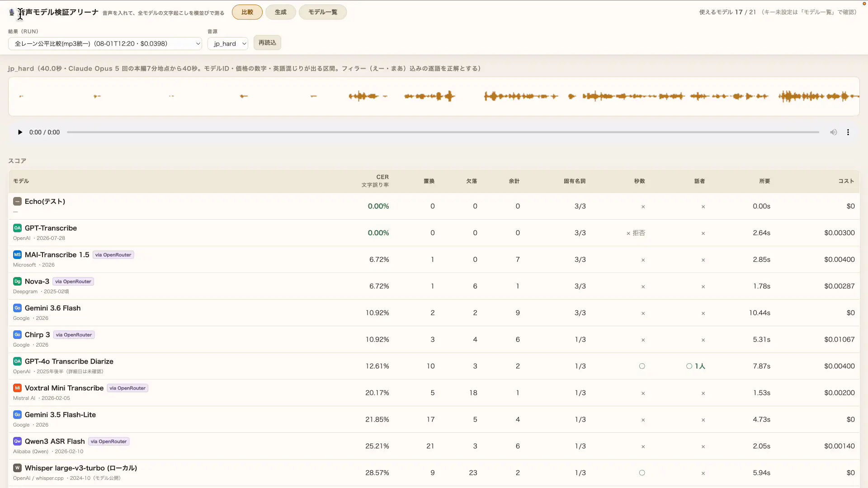This screenshot has height=488, width=868.
Task: Click the via OpenRouter badge on Nova-3
Action: point(73,282)
